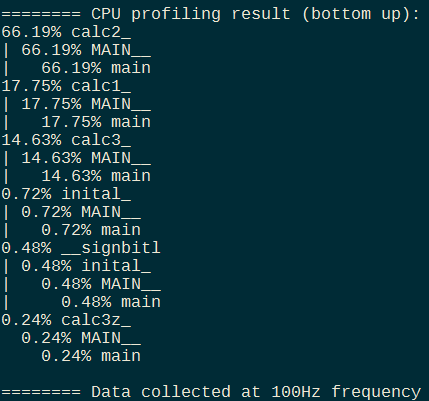Click the 66.19% MAIN__ line under calc2_
The height and width of the screenshot is (401, 429).
[x=86, y=50]
